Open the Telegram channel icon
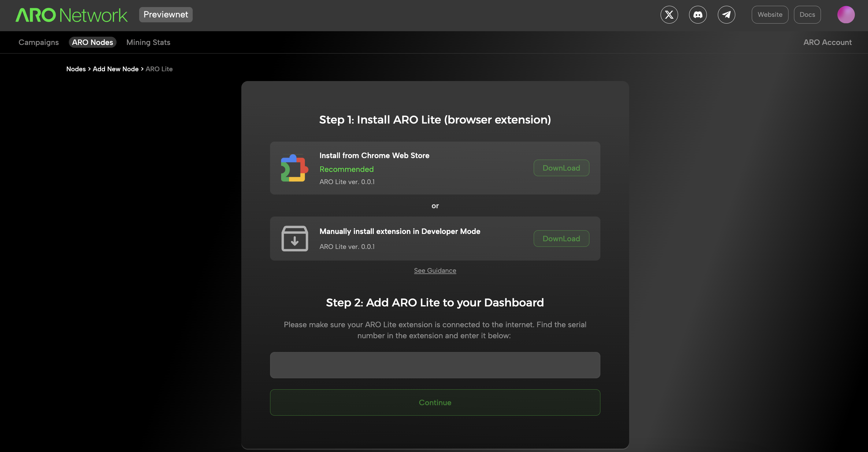 pos(726,15)
